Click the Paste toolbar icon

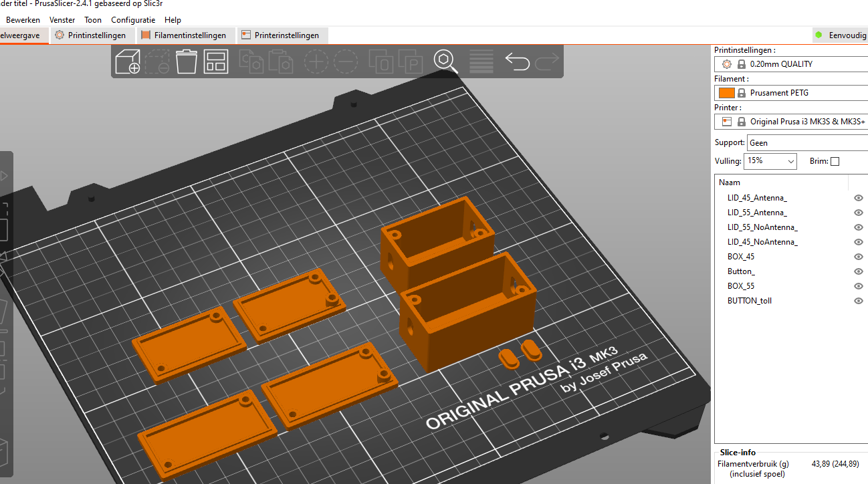click(x=282, y=62)
